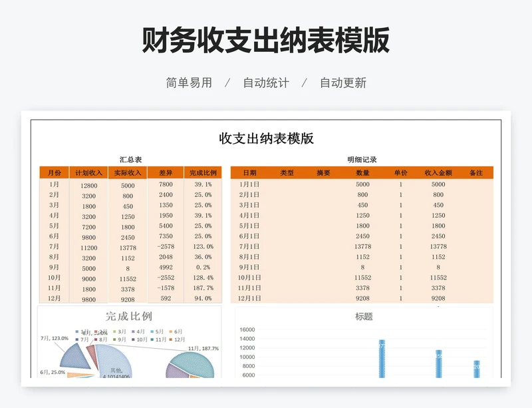532x408 pixels.
Task: Click the pie data label 6月, 25.0%
Action: [x=53, y=372]
